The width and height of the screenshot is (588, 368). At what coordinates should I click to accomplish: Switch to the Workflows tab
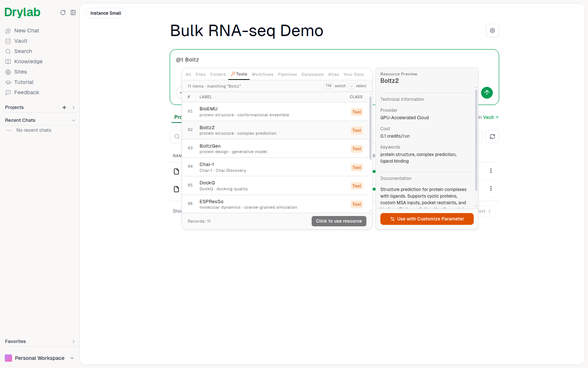click(262, 74)
